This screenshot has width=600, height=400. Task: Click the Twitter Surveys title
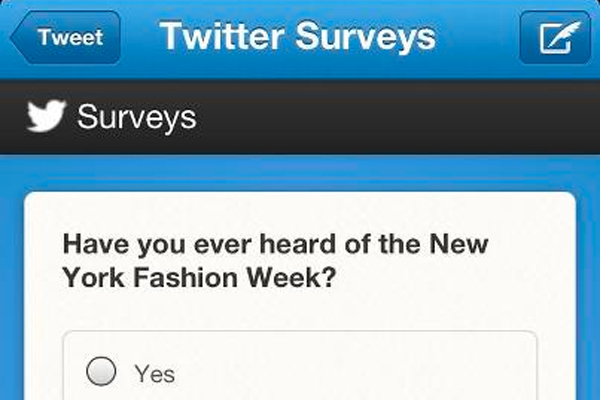tap(297, 36)
